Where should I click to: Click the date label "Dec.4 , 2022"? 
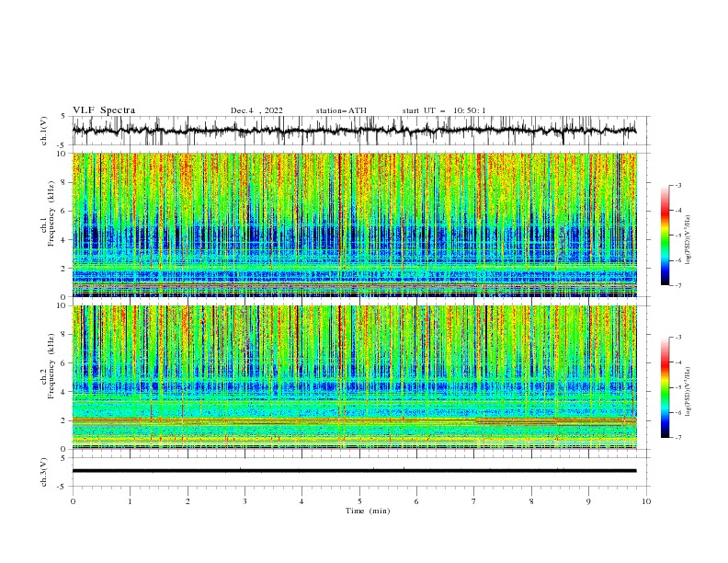click(x=256, y=110)
